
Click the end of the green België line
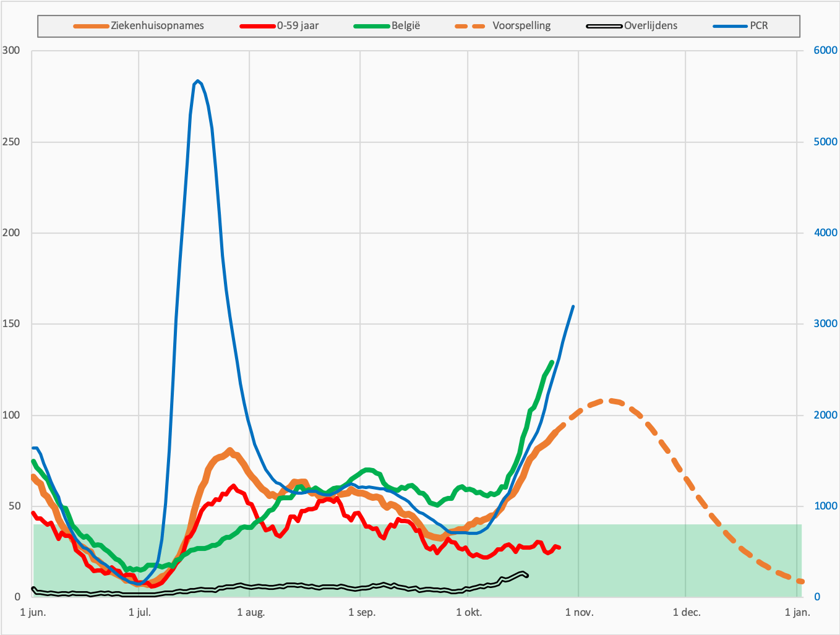[552, 362]
